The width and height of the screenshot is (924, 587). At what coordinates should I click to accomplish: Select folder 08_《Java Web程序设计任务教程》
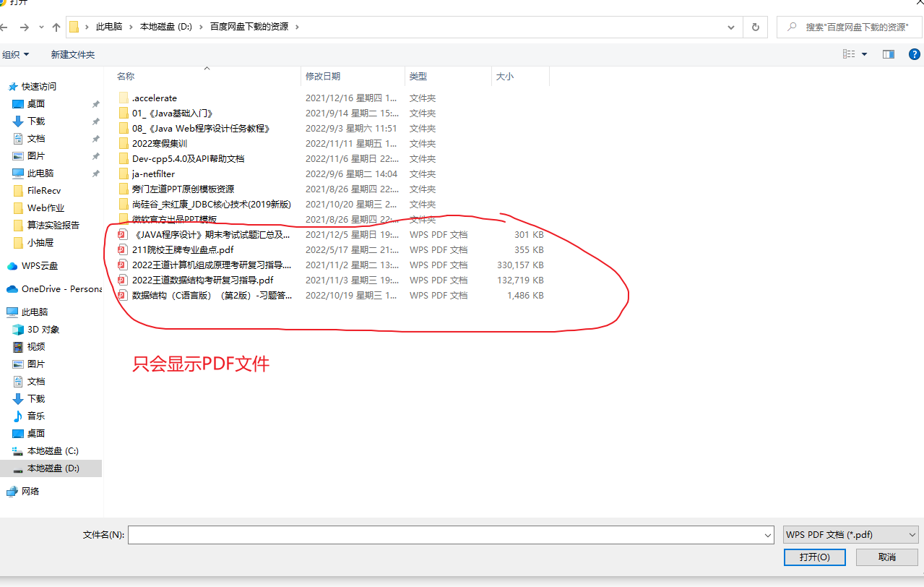(201, 128)
